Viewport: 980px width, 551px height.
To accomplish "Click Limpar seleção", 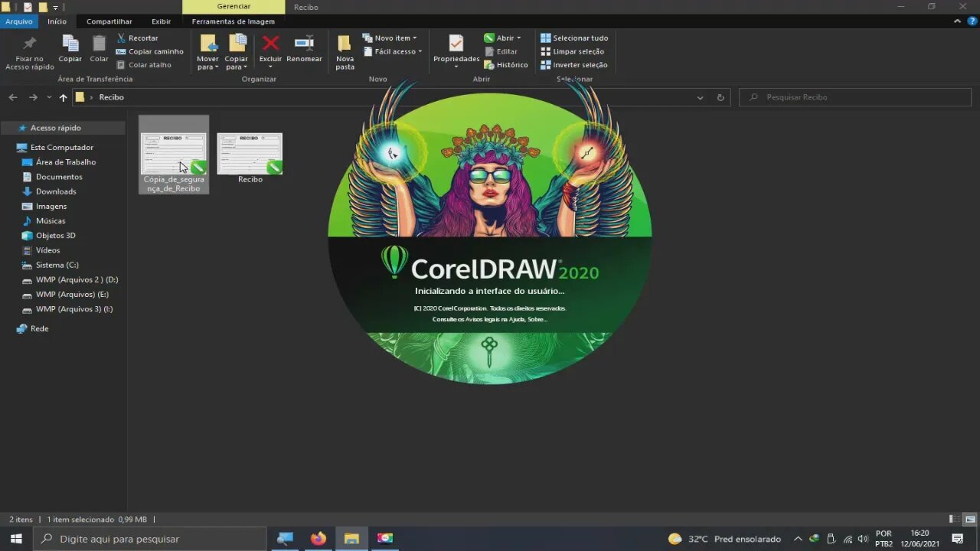I will click(x=573, y=51).
